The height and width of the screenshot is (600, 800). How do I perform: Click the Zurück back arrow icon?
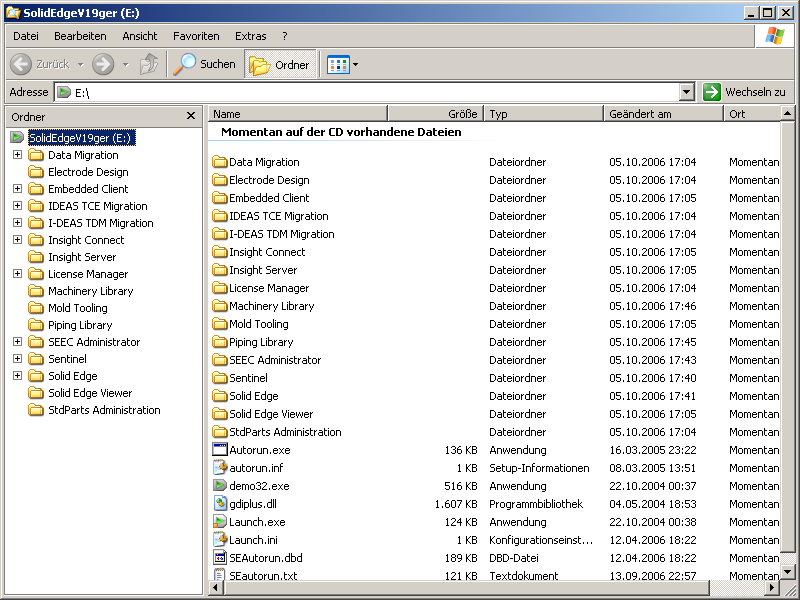coord(21,64)
